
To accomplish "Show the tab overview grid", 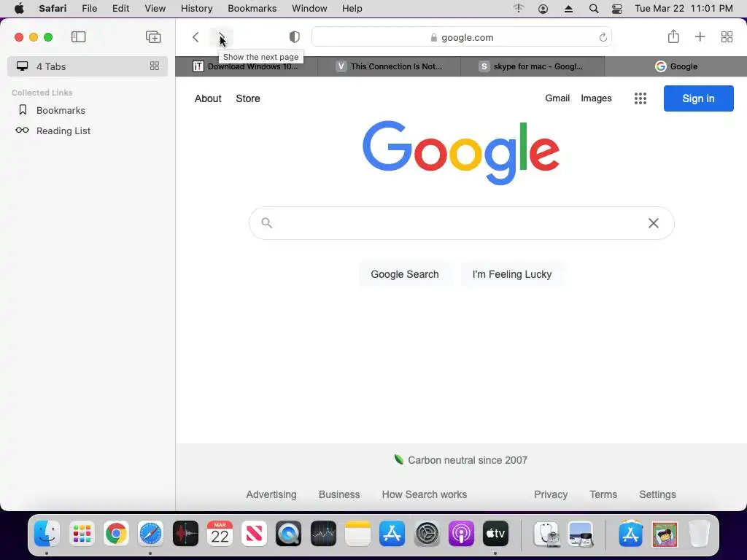I will (x=727, y=37).
